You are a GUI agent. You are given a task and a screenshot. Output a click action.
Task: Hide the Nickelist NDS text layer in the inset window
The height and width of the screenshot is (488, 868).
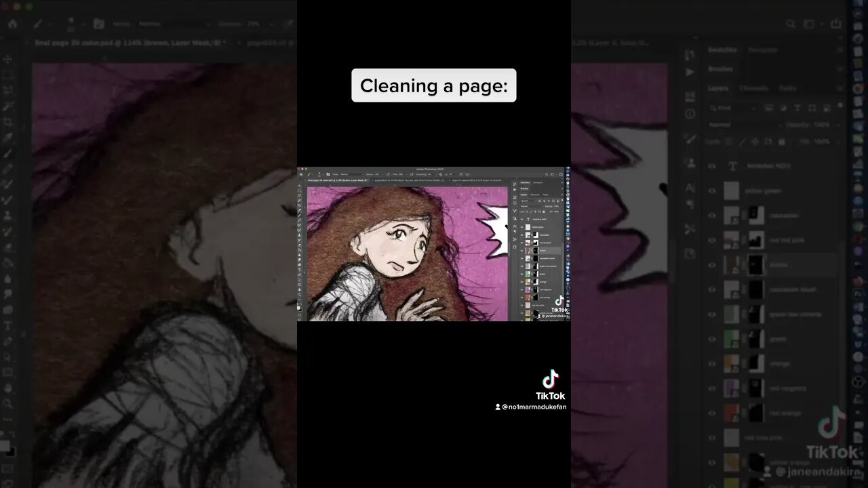522,220
